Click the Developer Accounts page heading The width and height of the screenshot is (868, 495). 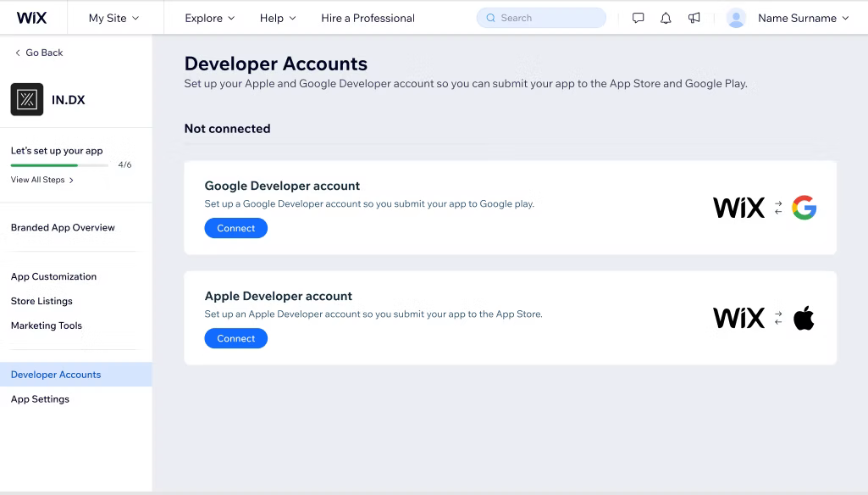point(276,64)
